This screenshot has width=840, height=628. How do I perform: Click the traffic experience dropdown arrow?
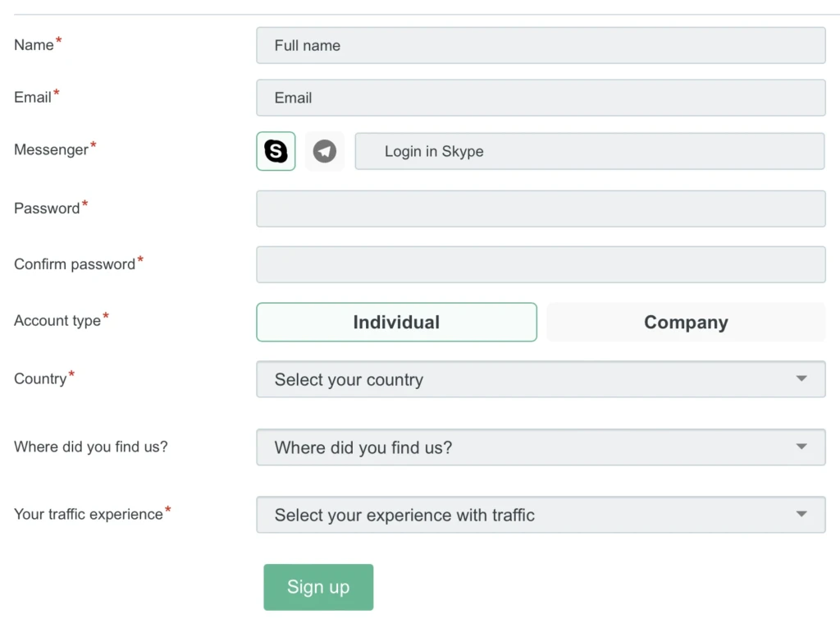pyautogui.click(x=801, y=515)
